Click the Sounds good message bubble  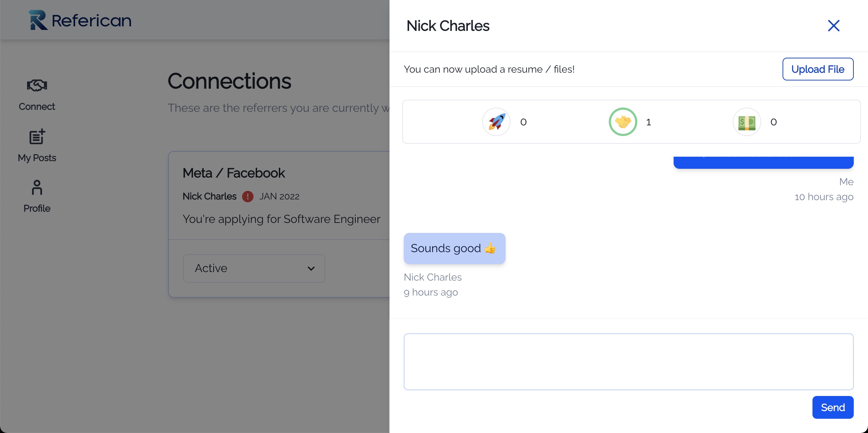(x=454, y=249)
